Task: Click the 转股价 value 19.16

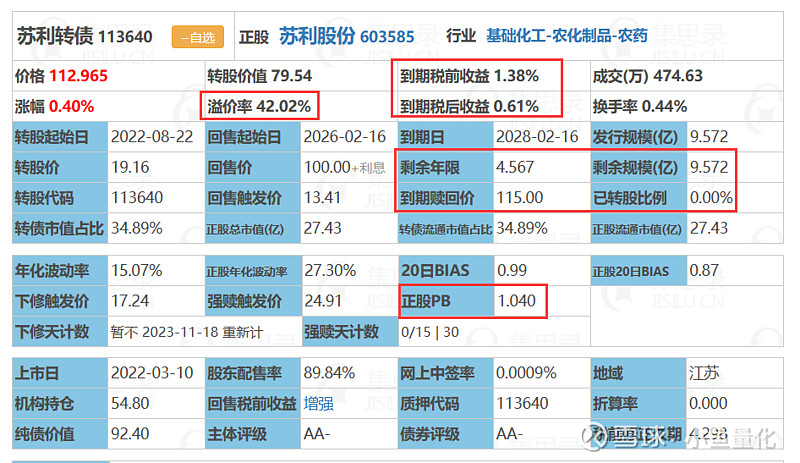Action: click(x=130, y=167)
